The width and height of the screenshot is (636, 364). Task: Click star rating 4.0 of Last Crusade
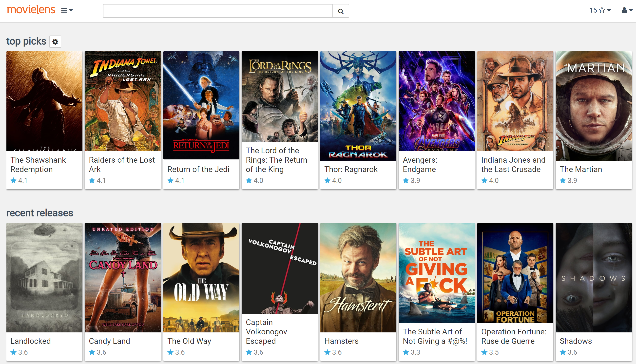(x=490, y=180)
